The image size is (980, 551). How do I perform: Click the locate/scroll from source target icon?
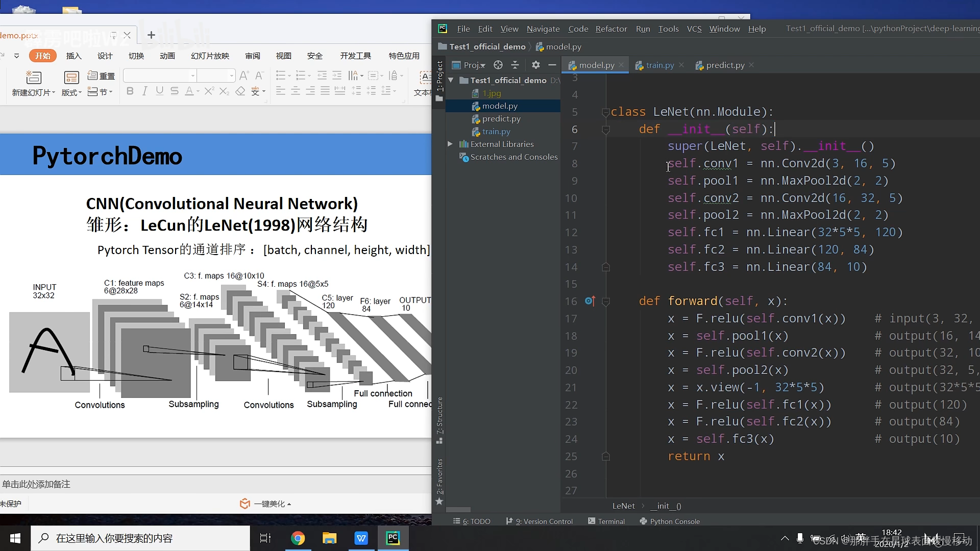pos(498,65)
